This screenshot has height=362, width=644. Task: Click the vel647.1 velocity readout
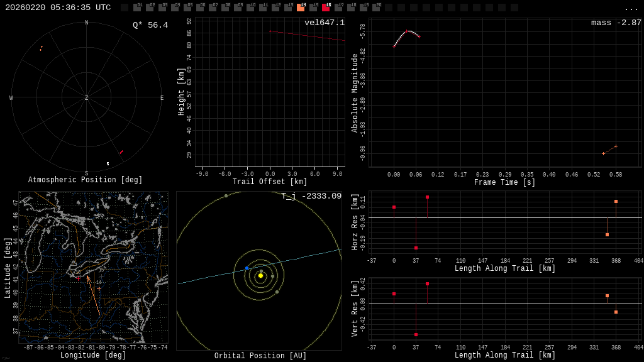[325, 23]
